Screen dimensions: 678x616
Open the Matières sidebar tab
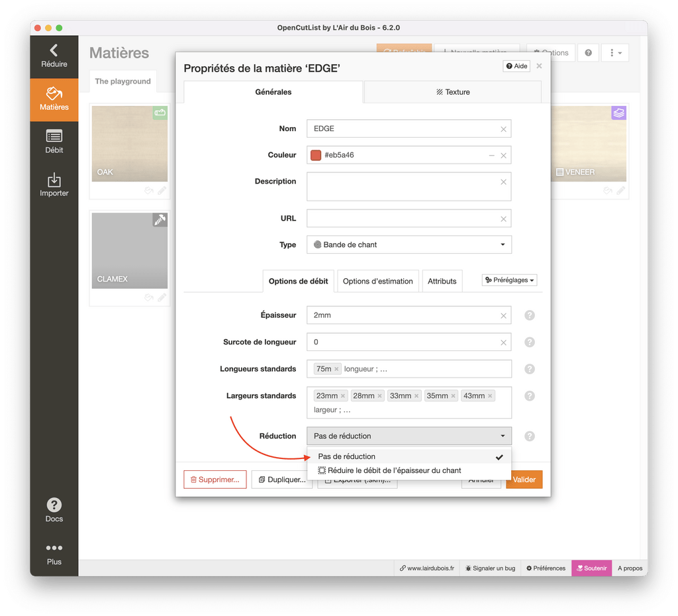click(x=54, y=99)
